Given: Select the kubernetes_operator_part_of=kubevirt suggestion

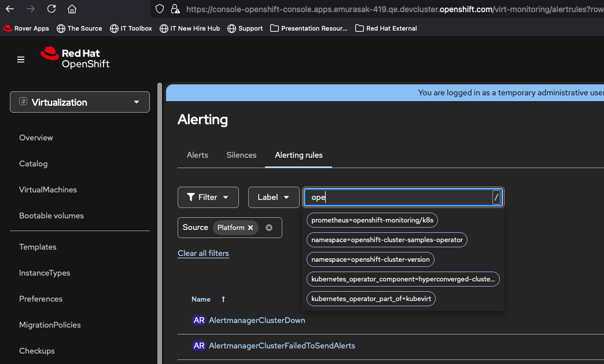Looking at the screenshot, I should coord(369,299).
